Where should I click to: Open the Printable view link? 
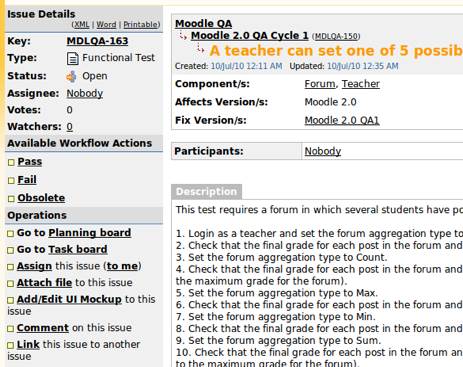click(x=140, y=25)
